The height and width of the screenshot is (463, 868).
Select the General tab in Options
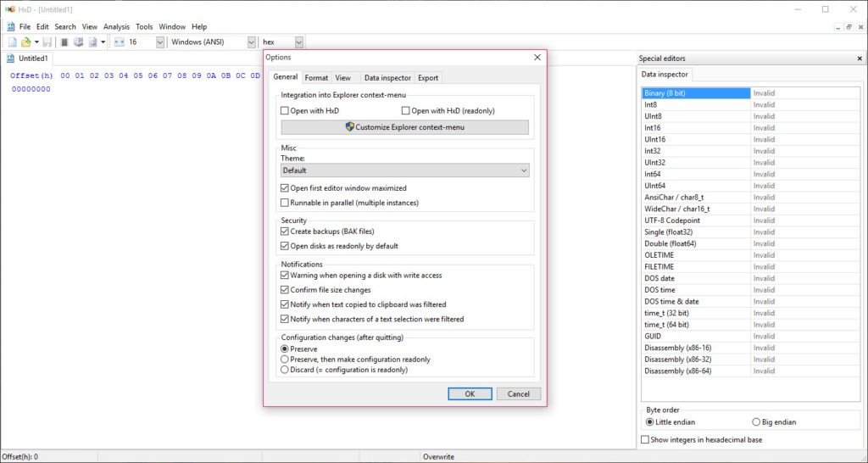tap(286, 77)
